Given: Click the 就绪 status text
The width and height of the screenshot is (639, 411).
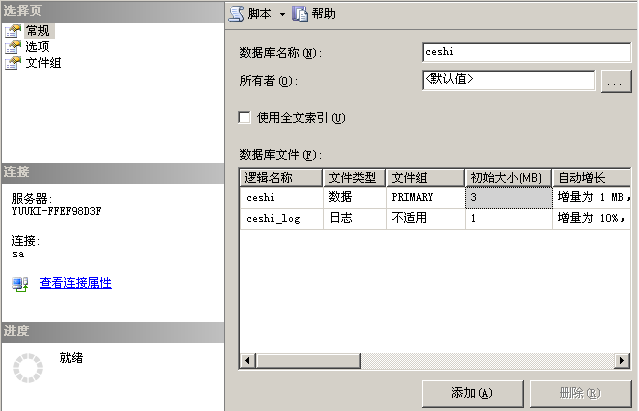Looking at the screenshot, I should point(71,358).
